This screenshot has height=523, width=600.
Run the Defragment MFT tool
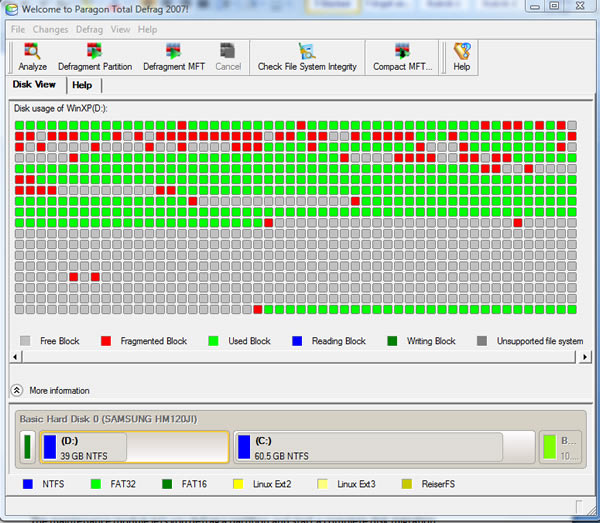(x=174, y=57)
